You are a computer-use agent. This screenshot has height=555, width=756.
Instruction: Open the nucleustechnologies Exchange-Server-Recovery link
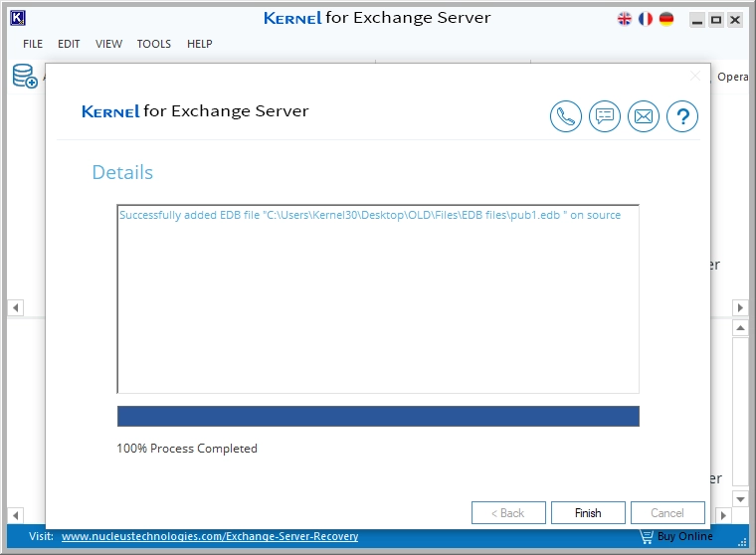[210, 536]
